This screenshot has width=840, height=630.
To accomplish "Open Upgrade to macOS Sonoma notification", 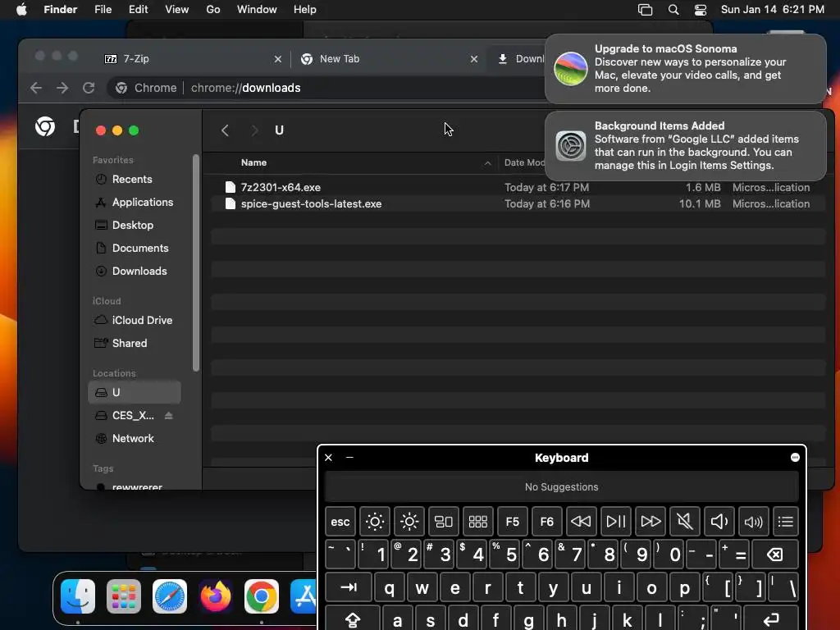I will click(x=686, y=69).
